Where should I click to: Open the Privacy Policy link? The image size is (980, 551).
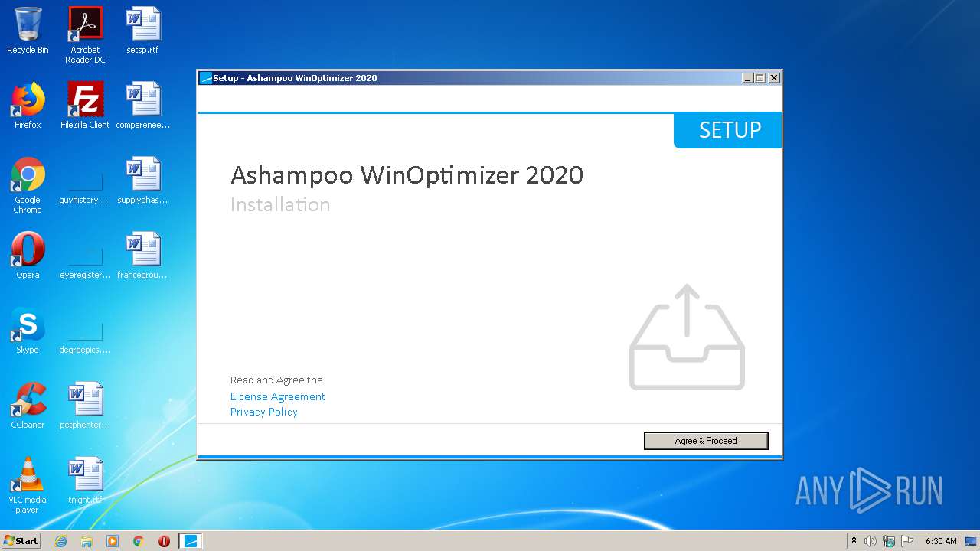[x=264, y=412]
